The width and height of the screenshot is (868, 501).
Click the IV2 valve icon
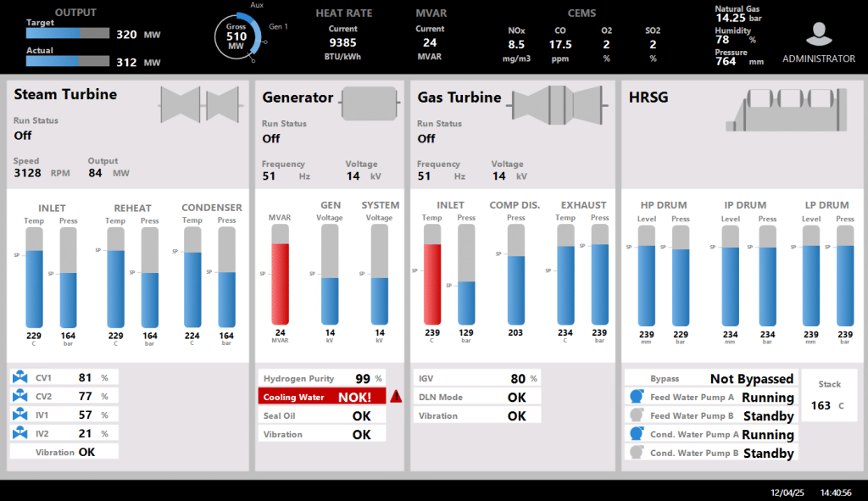(20, 434)
